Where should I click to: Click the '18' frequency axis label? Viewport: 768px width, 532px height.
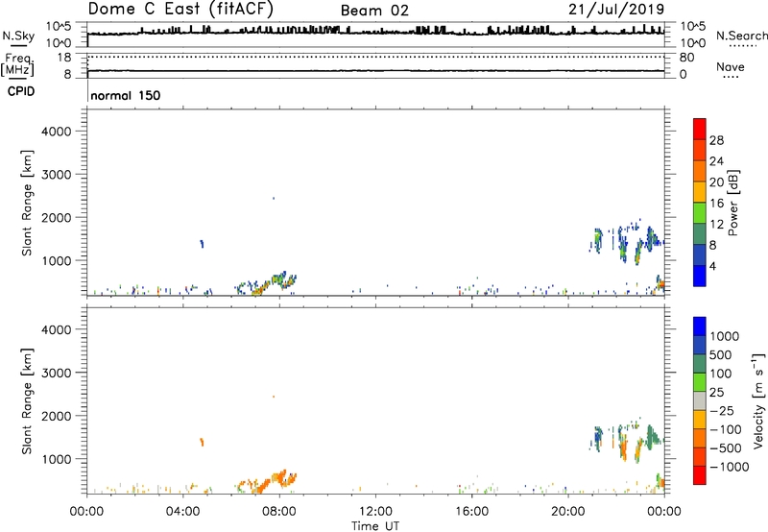click(x=64, y=58)
